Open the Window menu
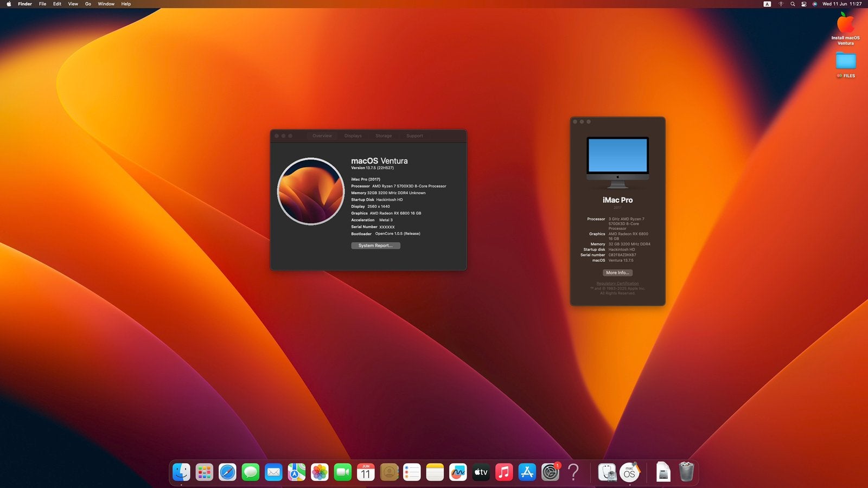Image resolution: width=868 pixels, height=488 pixels. coord(106,4)
